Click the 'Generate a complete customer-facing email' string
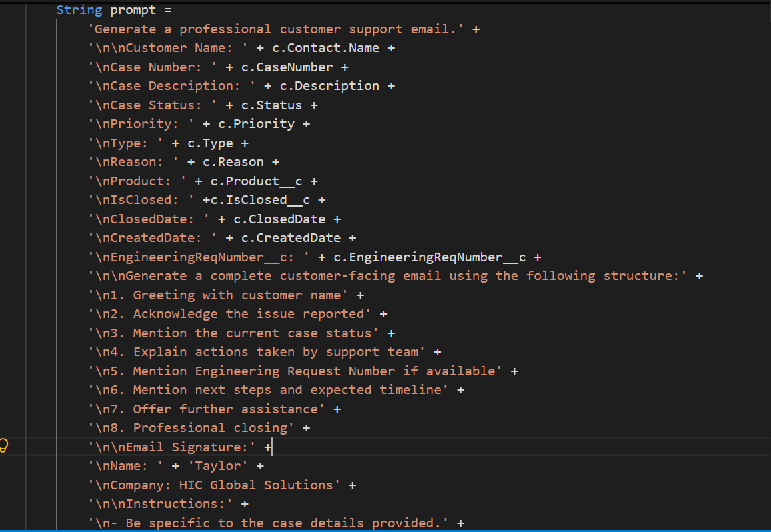Screen dimensions: 771x532 388,276
